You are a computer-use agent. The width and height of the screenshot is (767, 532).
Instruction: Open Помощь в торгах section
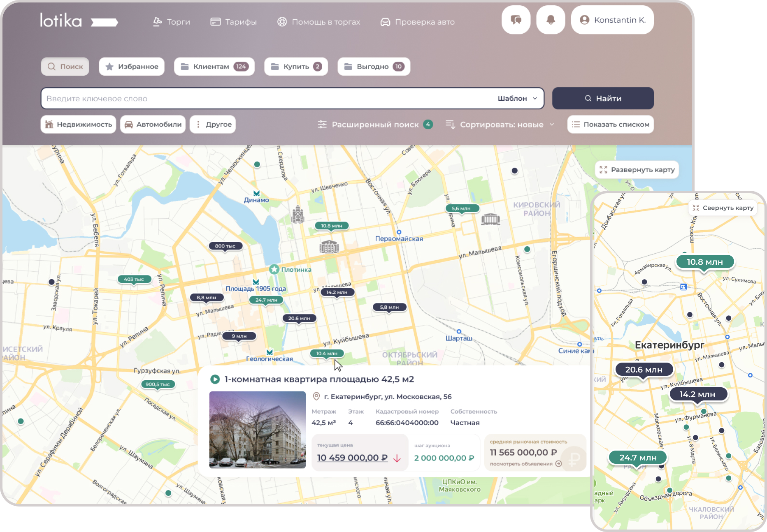point(318,22)
